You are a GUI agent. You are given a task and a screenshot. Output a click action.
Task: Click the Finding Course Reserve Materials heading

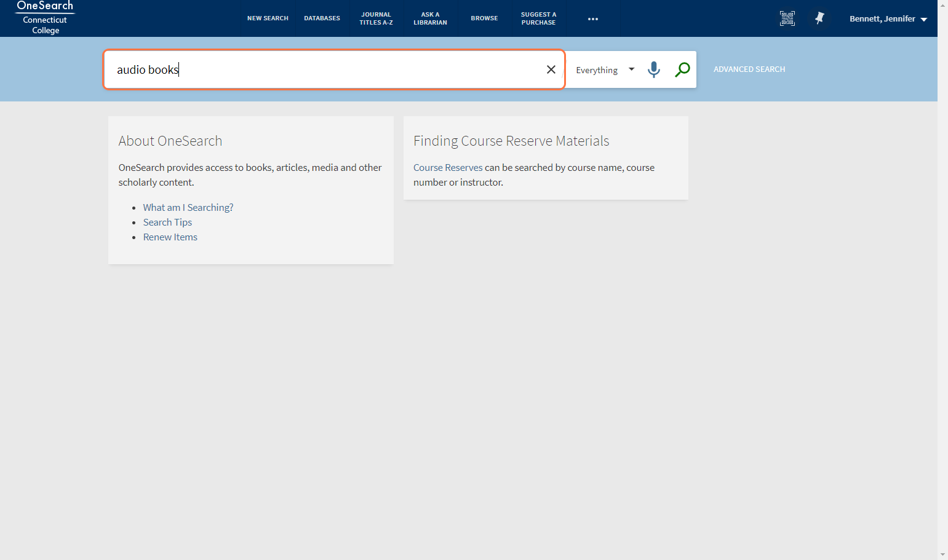(x=511, y=141)
